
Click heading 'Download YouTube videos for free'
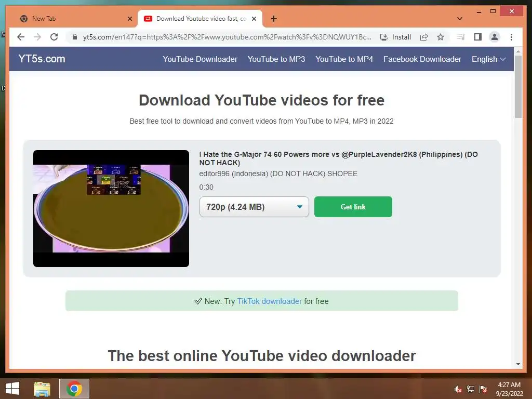[x=262, y=100]
